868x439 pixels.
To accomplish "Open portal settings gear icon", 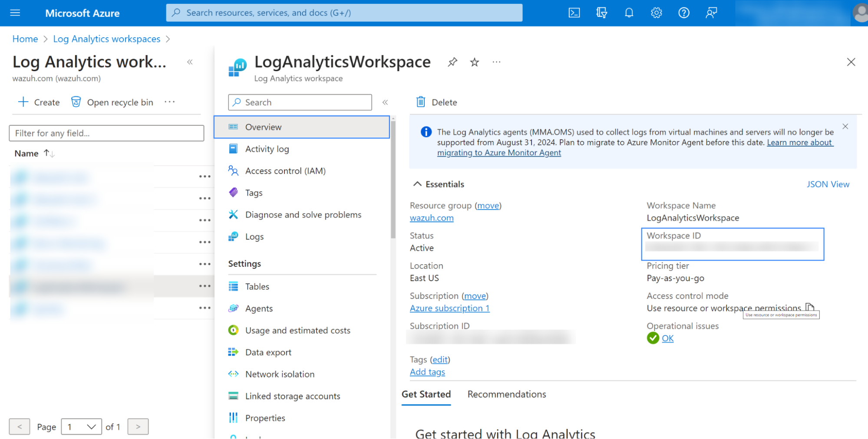I will point(656,13).
